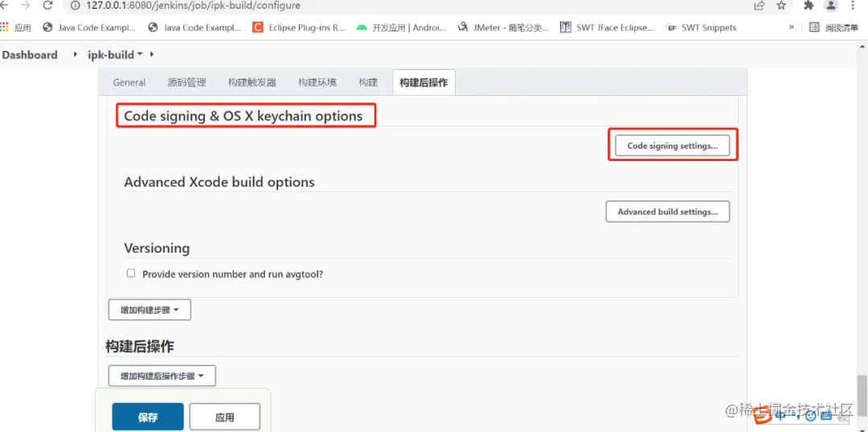Screen dimensions: 868x432
Task: Click the Advanced Xcode build options heading
Action: (219, 183)
